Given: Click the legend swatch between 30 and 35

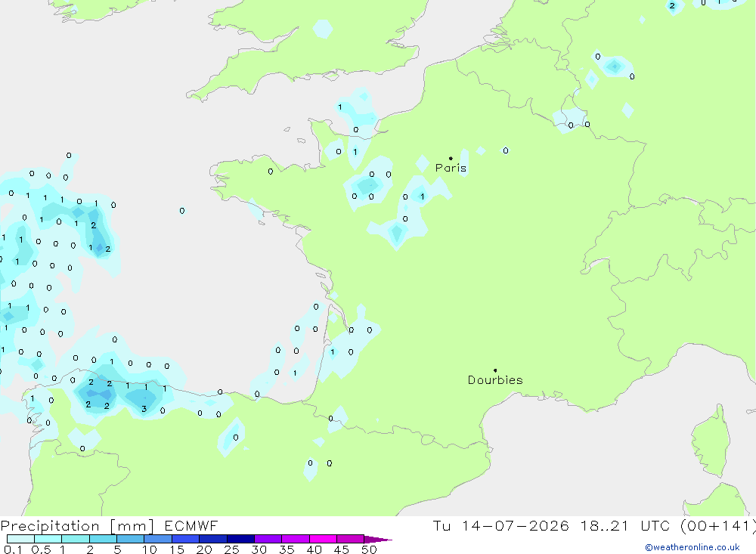Looking at the screenshot, I should pyautogui.click(x=268, y=539).
